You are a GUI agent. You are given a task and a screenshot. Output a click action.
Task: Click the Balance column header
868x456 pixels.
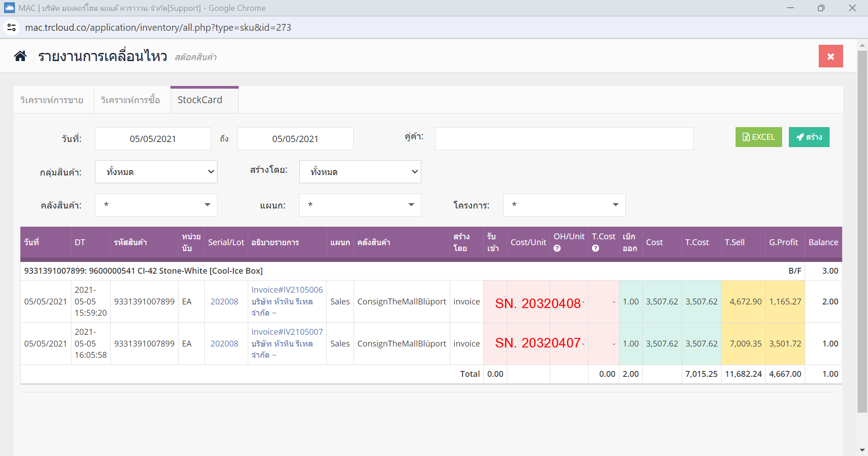pyautogui.click(x=823, y=242)
